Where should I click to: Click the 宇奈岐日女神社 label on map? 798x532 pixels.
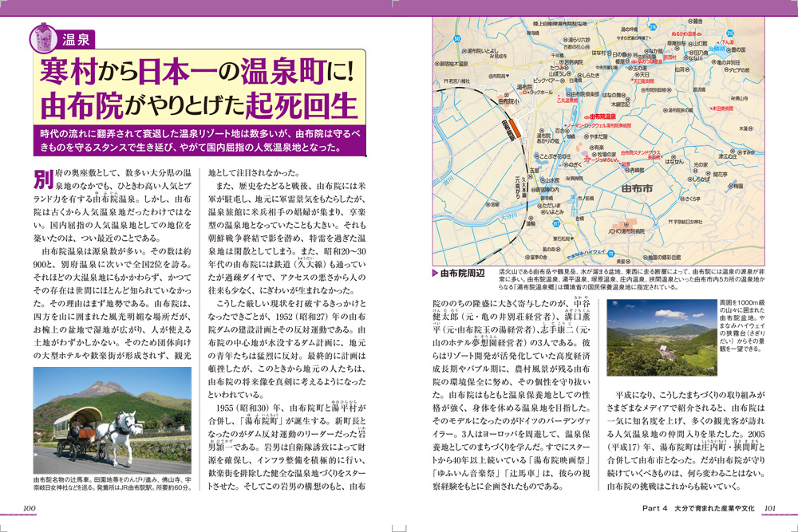tap(685, 222)
